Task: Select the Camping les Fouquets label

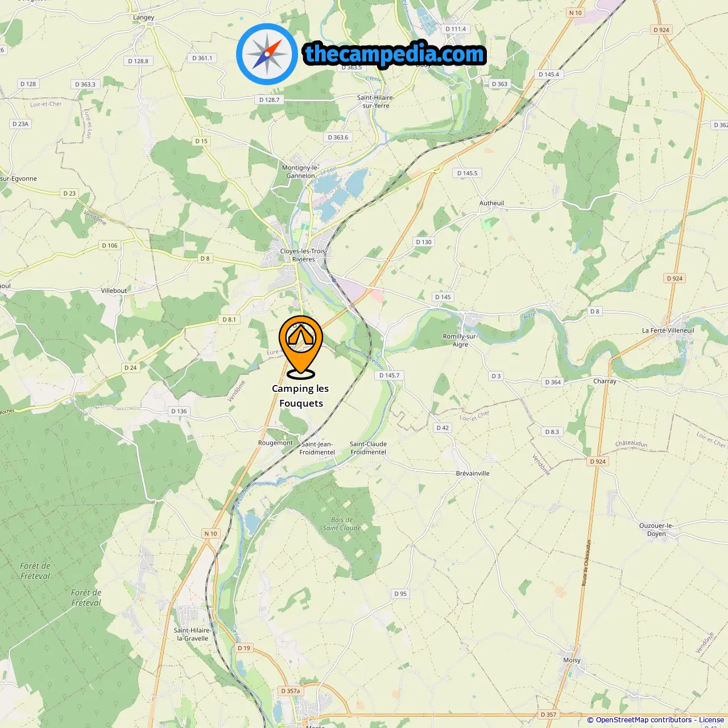Action: 301,396
